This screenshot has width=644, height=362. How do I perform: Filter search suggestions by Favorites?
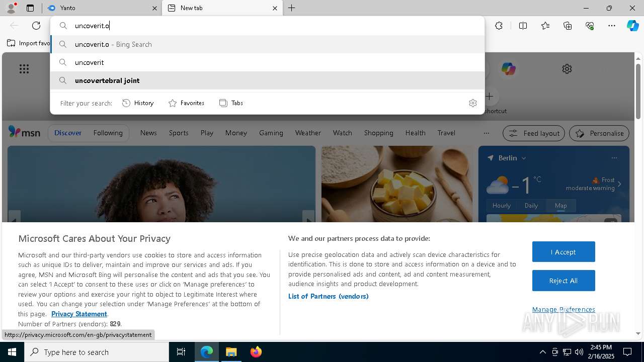[186, 103]
